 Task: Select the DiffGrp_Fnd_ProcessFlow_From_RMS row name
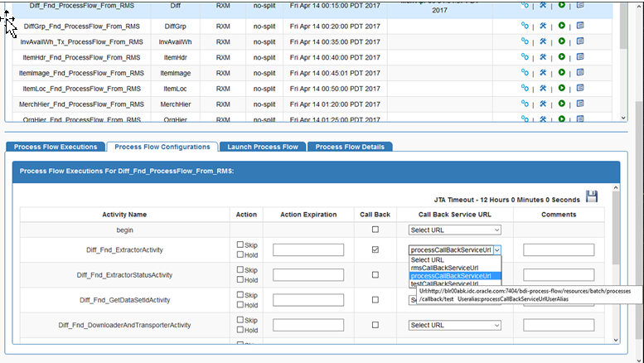[82, 27]
